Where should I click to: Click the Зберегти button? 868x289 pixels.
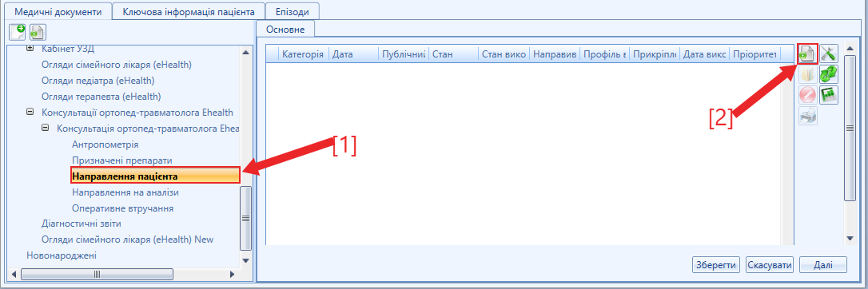(716, 265)
